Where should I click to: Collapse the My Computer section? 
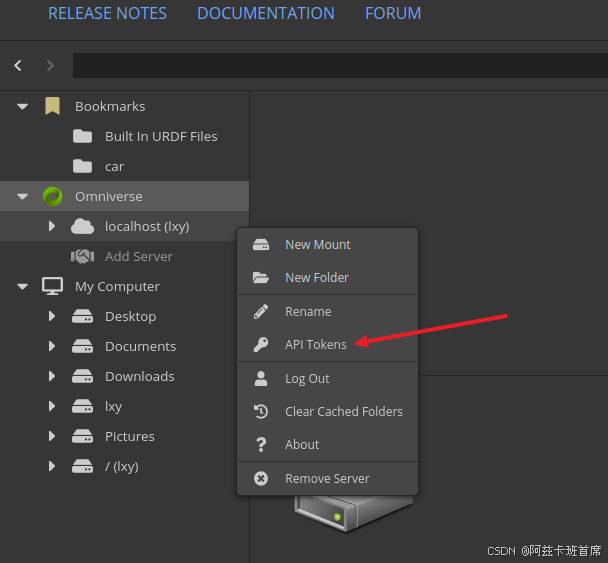click(22, 287)
